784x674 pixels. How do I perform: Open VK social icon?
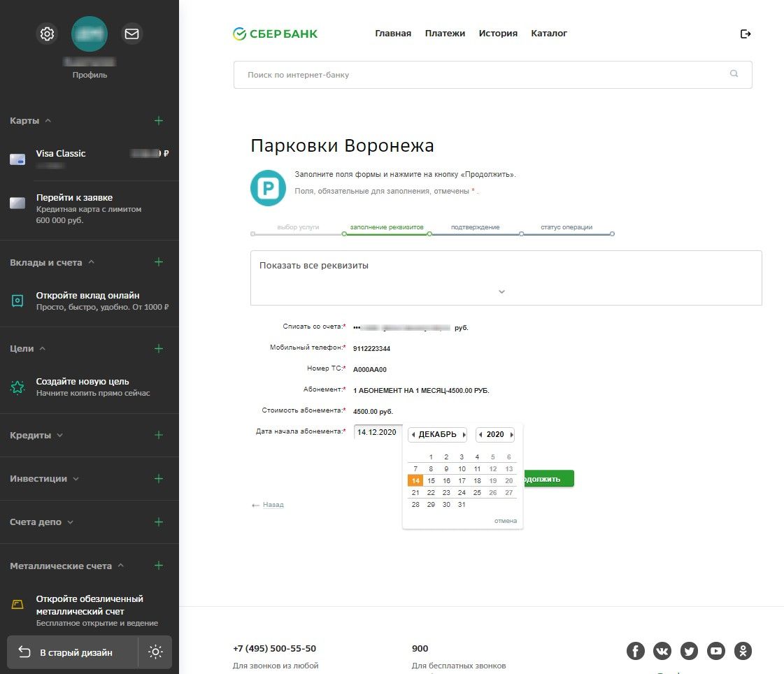point(662,651)
